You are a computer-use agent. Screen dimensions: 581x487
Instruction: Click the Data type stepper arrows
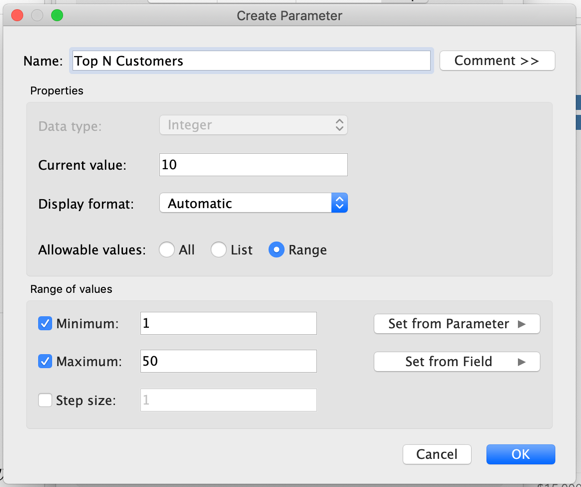pos(339,125)
